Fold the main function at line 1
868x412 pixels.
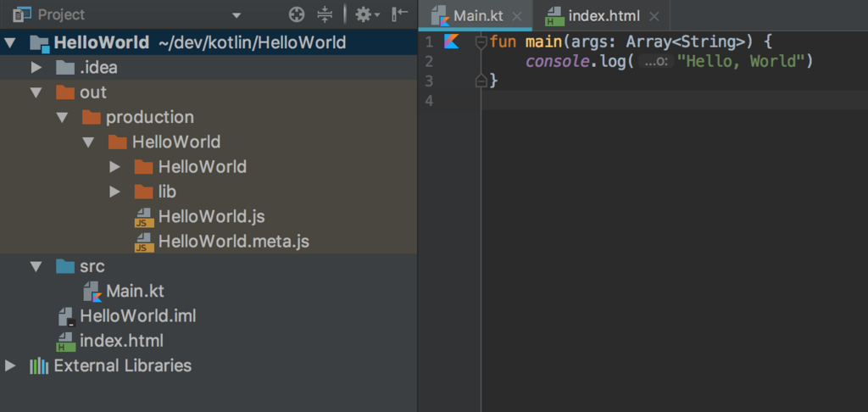click(481, 42)
